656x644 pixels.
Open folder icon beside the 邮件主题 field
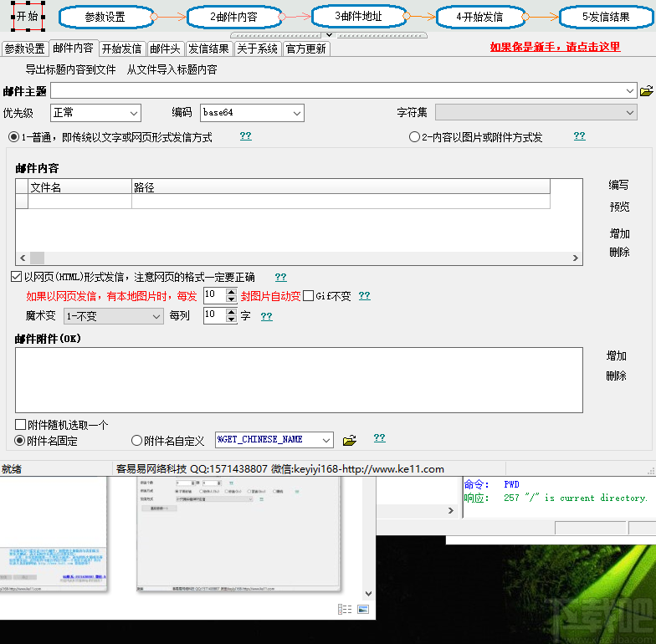[646, 90]
